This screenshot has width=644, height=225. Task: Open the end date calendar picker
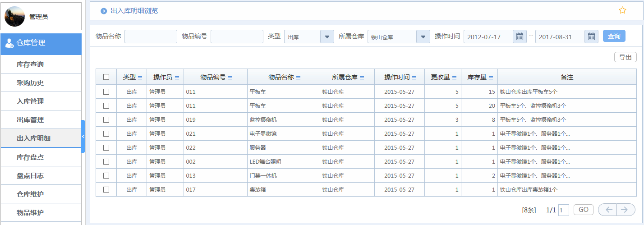[591, 37]
